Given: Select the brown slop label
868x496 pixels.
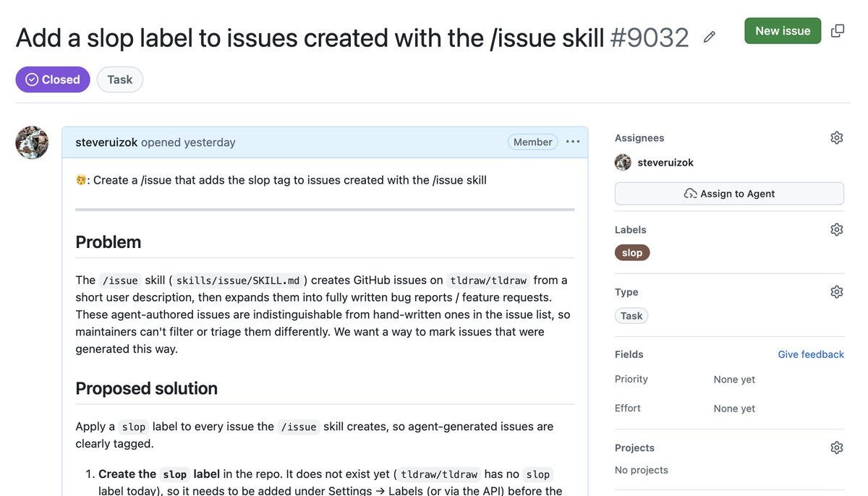Looking at the screenshot, I should pos(632,252).
